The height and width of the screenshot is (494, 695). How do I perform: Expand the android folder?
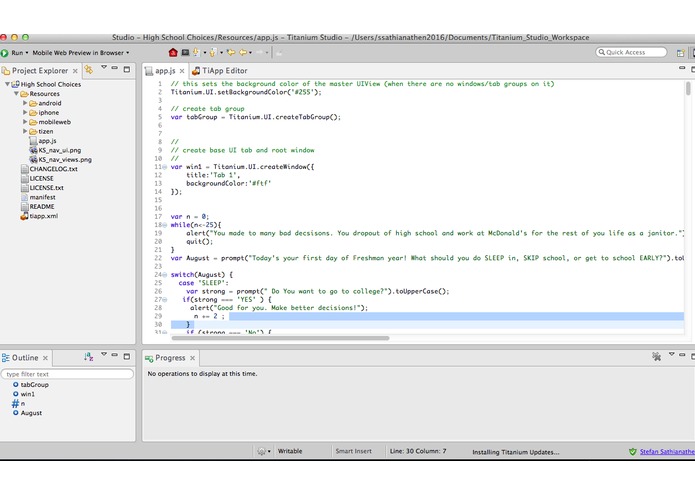(25, 103)
